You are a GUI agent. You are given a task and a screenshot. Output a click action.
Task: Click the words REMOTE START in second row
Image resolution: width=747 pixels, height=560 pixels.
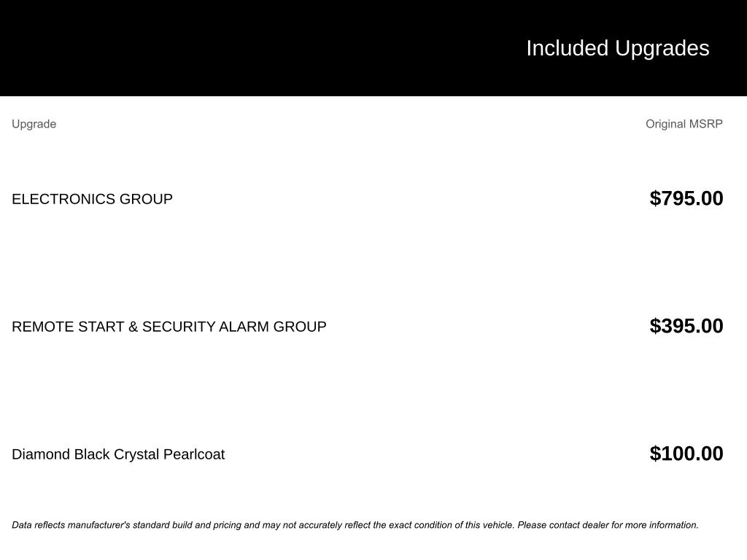(68, 327)
